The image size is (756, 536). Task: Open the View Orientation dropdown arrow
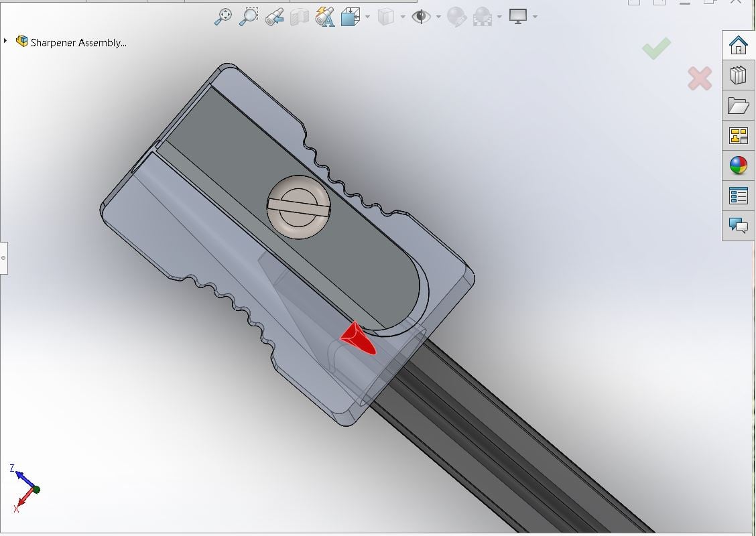pos(367,17)
